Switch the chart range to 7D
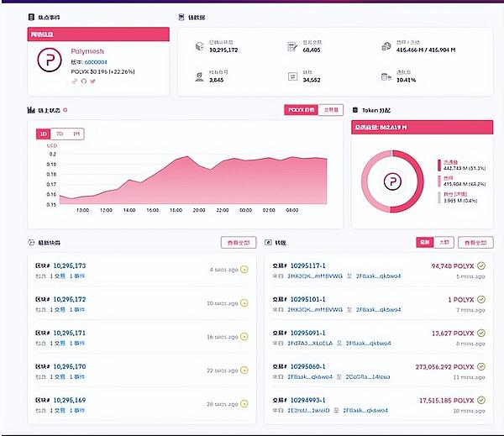The image size is (504, 436). coord(60,134)
